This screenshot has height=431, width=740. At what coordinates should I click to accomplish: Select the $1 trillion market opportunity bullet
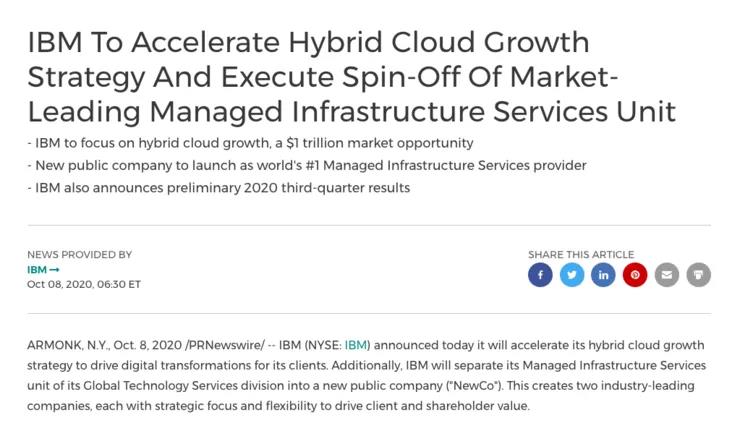tap(250, 143)
